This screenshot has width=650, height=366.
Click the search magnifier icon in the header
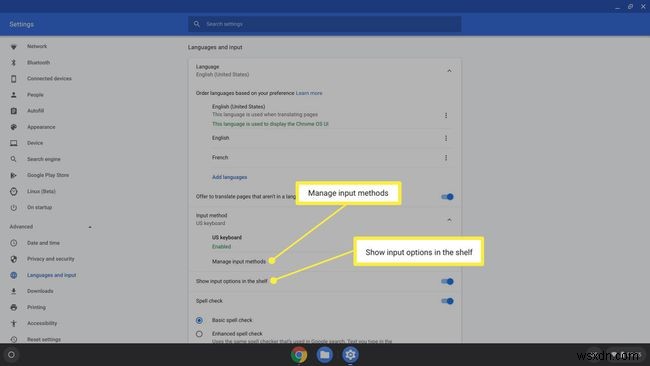(197, 24)
